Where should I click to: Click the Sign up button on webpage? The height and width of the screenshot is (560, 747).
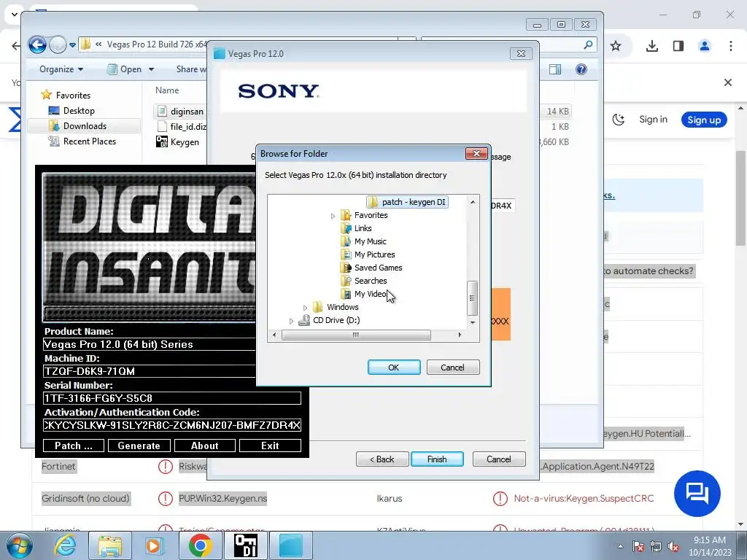click(704, 120)
